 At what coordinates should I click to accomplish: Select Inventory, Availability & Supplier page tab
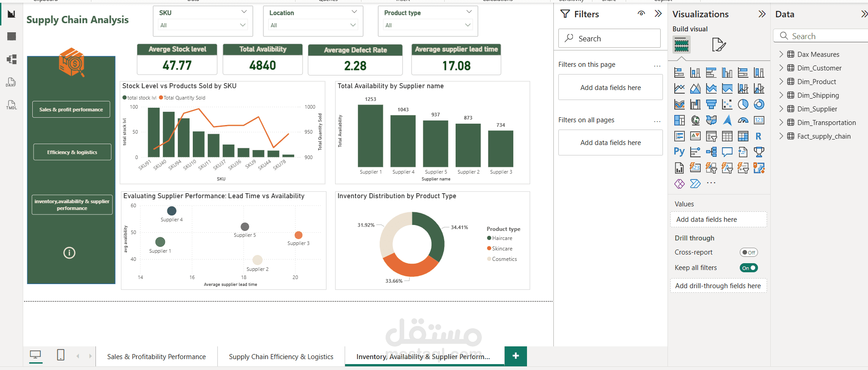423,357
